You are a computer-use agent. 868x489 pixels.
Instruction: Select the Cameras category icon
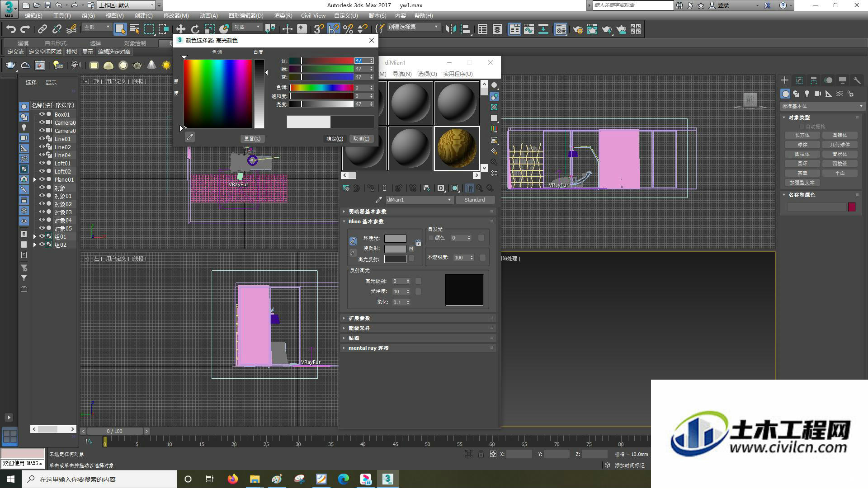818,94
